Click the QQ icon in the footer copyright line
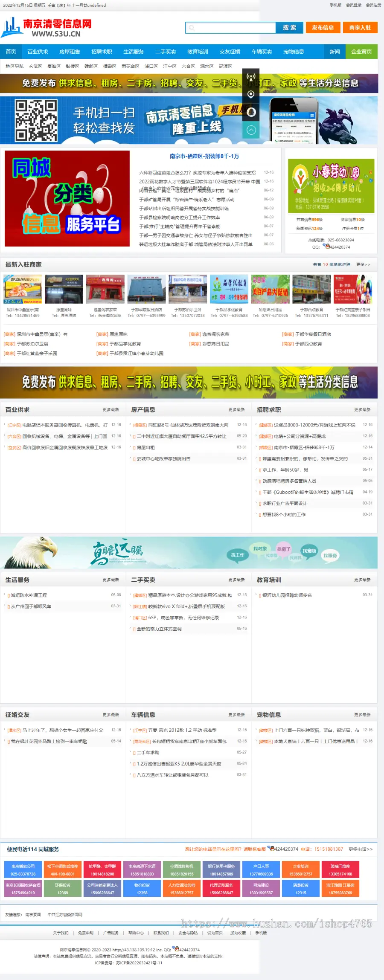Image resolution: width=384 pixels, height=980 pixels. [176, 948]
